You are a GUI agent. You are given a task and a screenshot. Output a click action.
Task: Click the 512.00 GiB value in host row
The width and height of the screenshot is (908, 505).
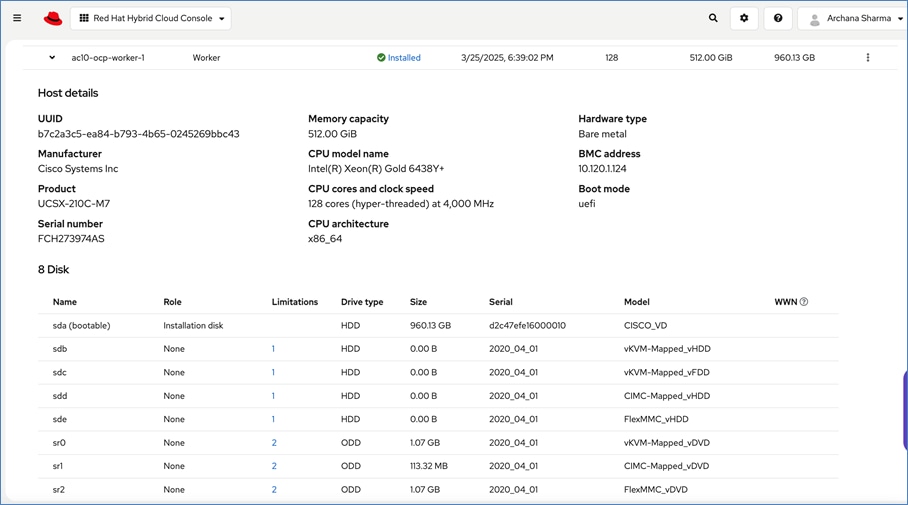(711, 57)
